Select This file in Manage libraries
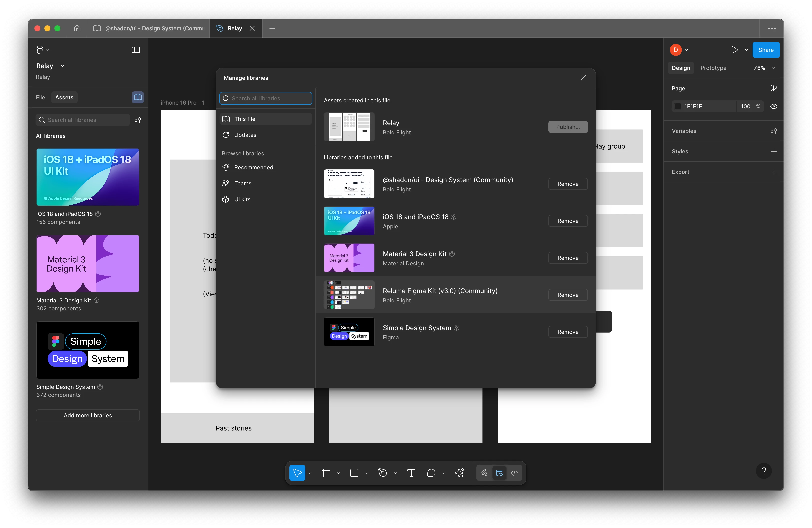 coord(266,119)
